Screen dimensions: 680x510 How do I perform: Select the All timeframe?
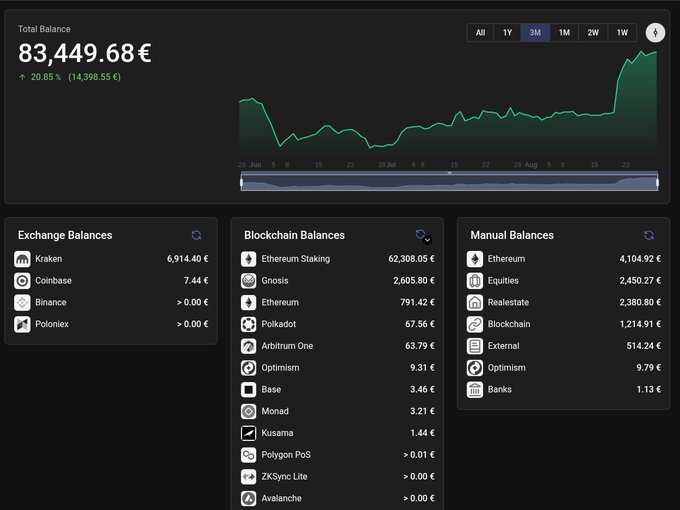(480, 33)
